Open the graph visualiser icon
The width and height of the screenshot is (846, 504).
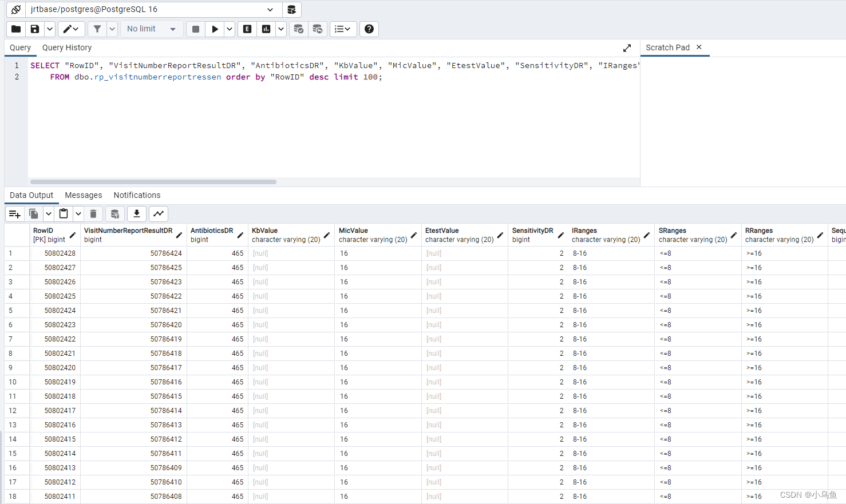159,214
